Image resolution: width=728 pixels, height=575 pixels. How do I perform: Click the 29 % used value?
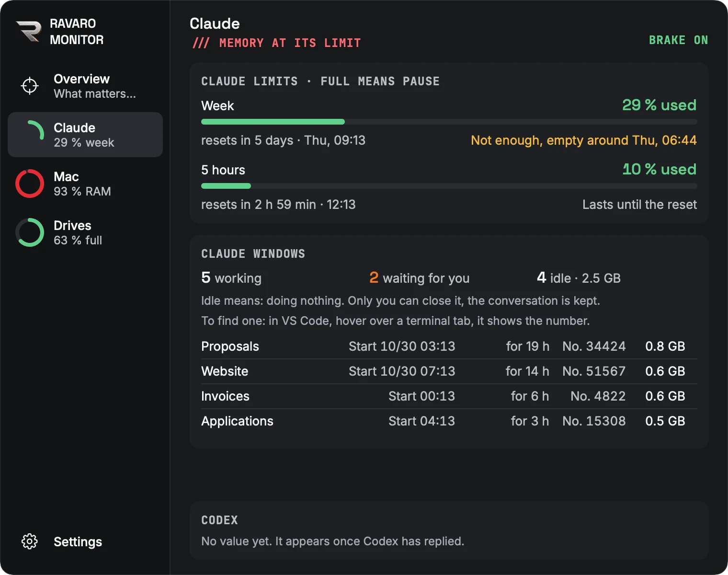[x=659, y=105]
